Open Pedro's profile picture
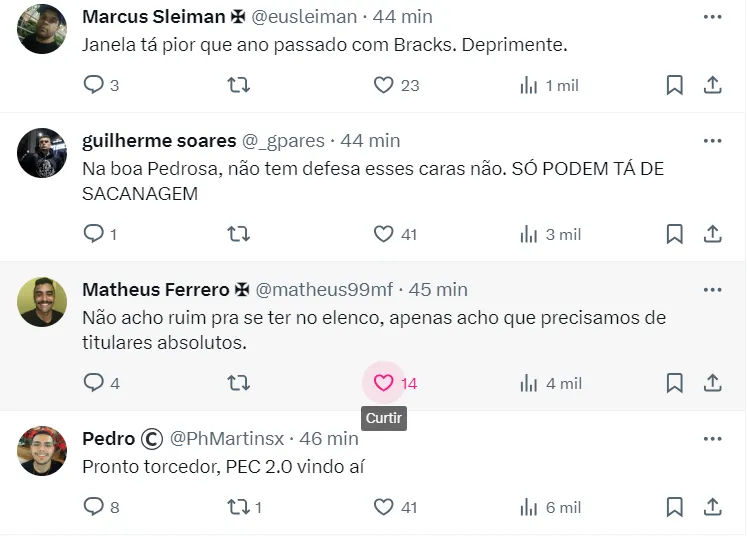The height and width of the screenshot is (536, 748). pos(42,451)
